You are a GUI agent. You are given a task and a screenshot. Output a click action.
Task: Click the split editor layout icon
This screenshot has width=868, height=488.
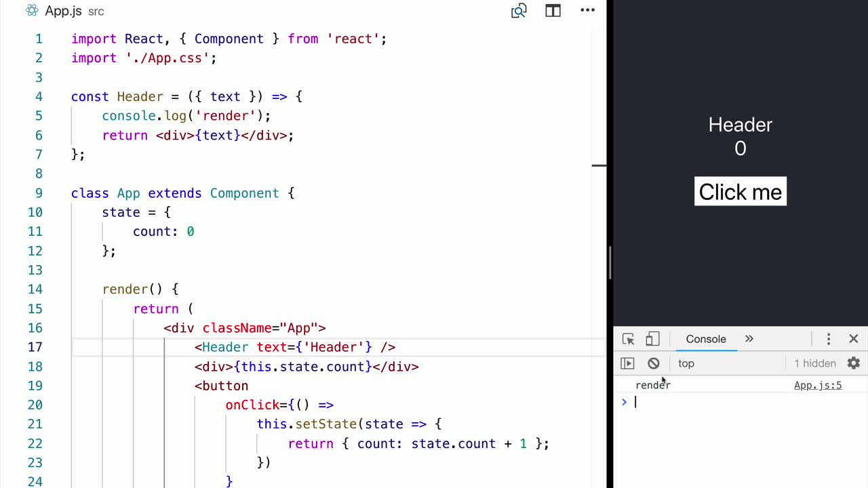tap(553, 11)
